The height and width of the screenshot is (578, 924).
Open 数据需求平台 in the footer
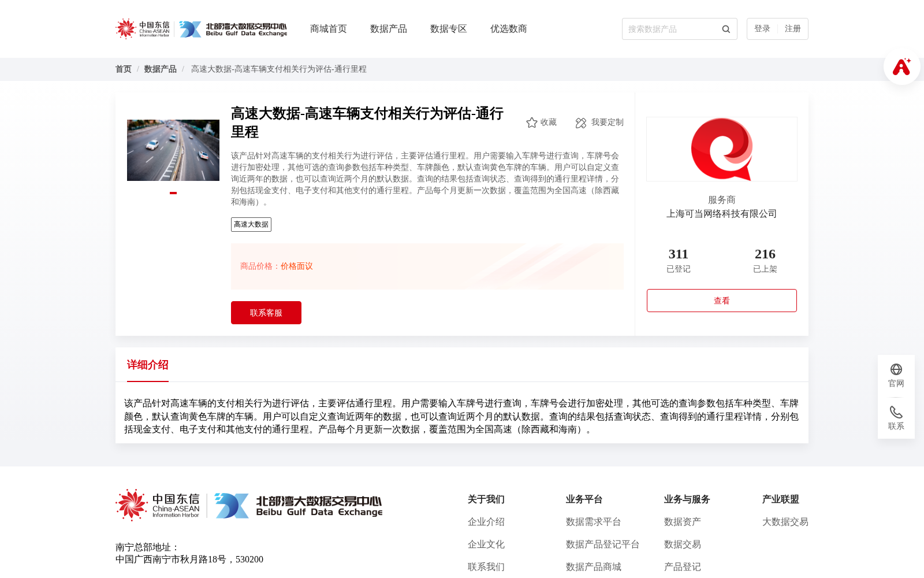coord(594,522)
